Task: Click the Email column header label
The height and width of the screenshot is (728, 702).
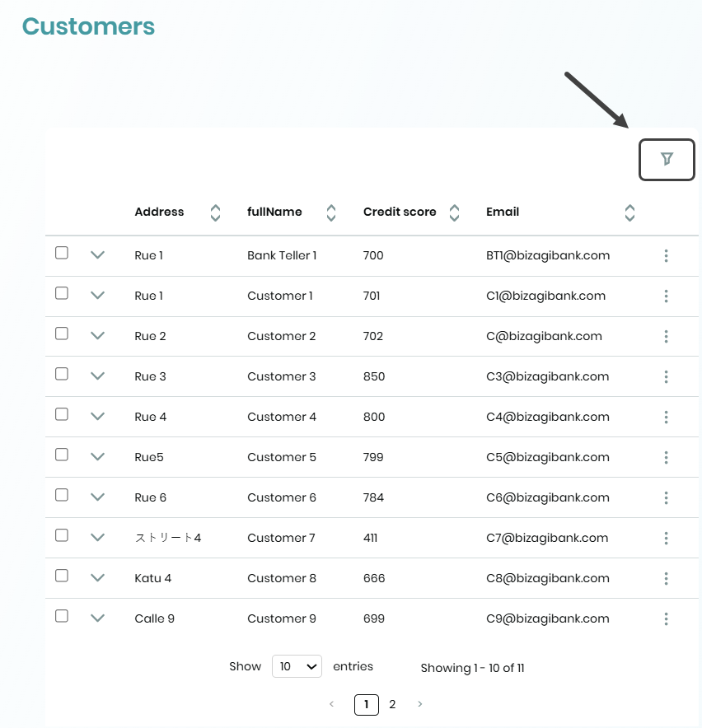Action: point(503,212)
